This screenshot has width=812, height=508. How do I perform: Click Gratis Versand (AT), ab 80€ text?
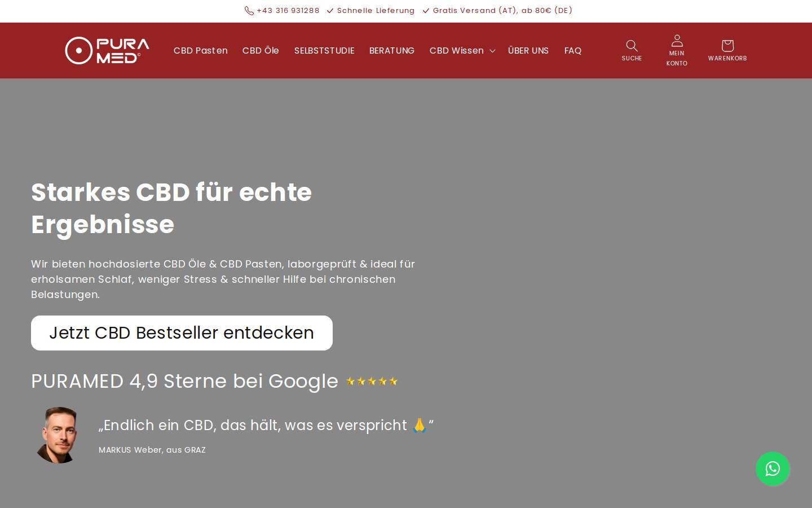502,11
